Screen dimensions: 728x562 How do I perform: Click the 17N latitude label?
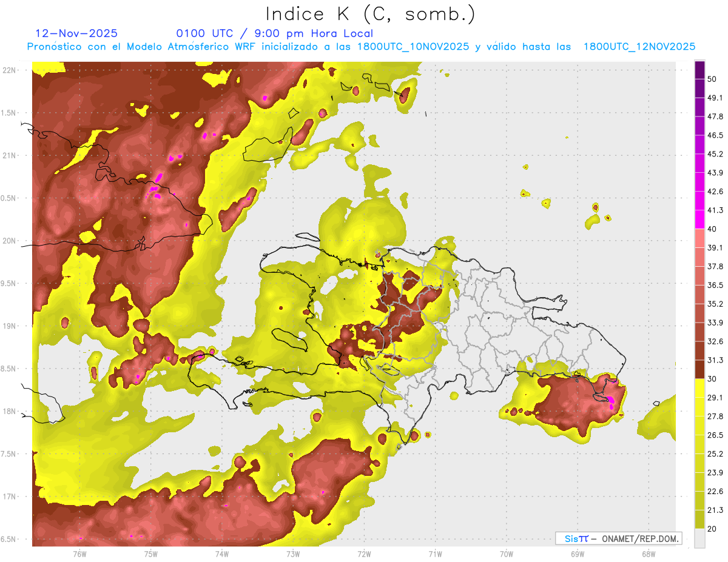tap(10, 497)
